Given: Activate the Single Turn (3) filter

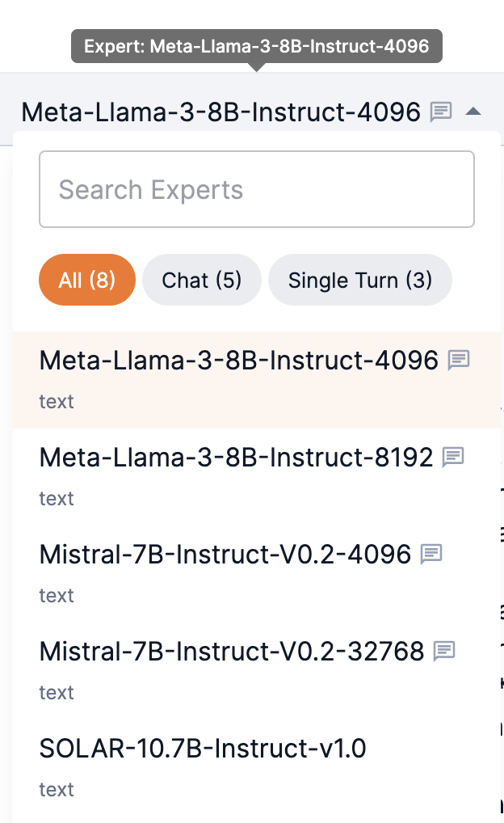Looking at the screenshot, I should tap(359, 280).
